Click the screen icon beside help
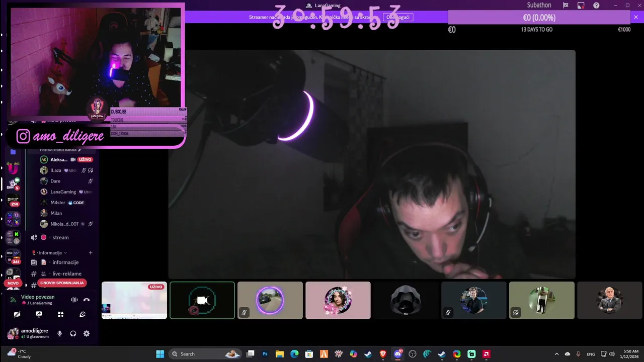 tap(581, 6)
